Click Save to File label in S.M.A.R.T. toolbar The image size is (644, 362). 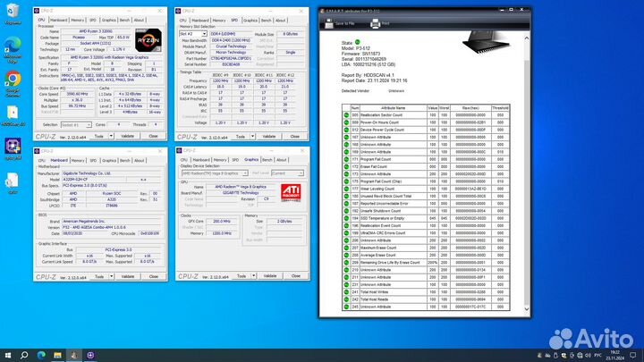(345, 24)
